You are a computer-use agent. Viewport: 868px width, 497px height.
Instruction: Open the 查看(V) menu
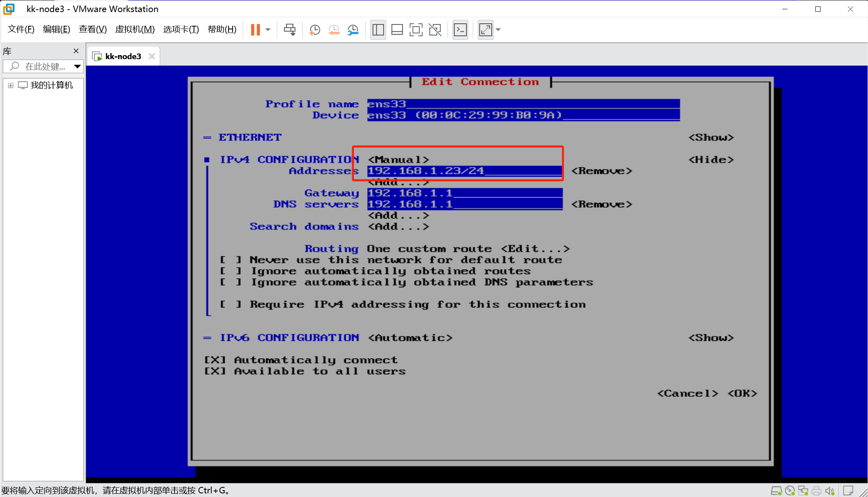pyautogui.click(x=93, y=29)
